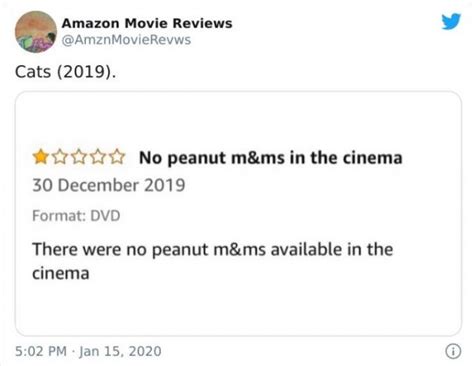The image size is (474, 366).
Task: Open the tweet timestamp 5:02 PM link
Action: tap(41, 351)
